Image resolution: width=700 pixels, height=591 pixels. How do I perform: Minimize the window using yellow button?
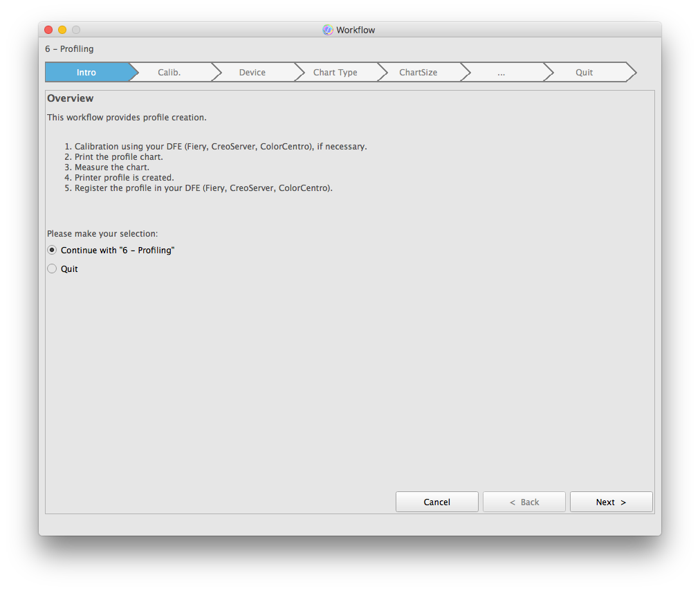62,30
